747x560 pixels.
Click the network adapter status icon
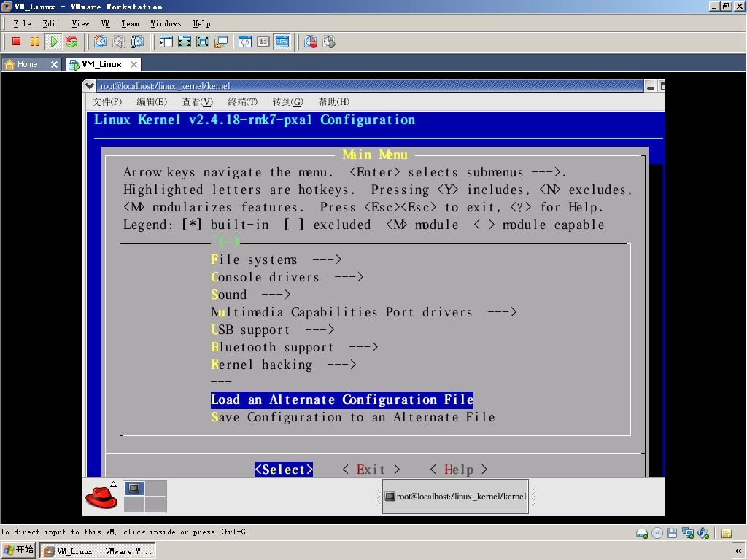pyautogui.click(x=687, y=533)
